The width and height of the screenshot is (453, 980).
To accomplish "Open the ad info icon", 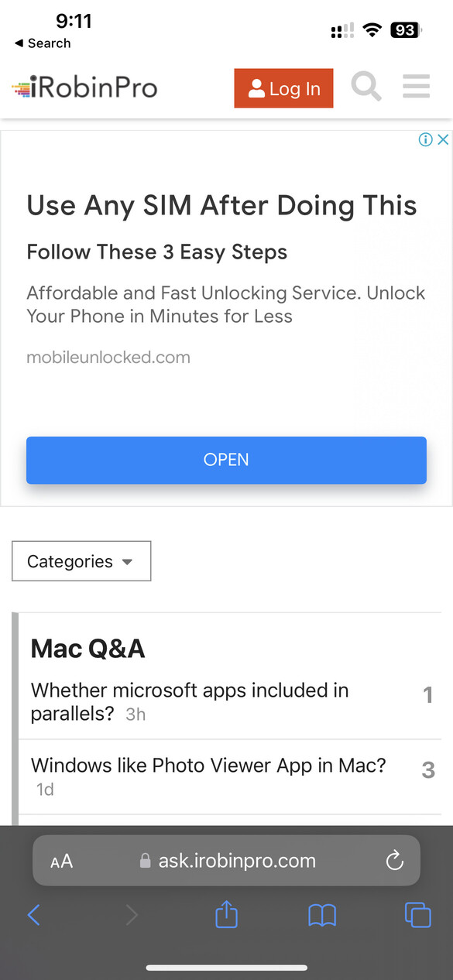I will pyautogui.click(x=425, y=139).
